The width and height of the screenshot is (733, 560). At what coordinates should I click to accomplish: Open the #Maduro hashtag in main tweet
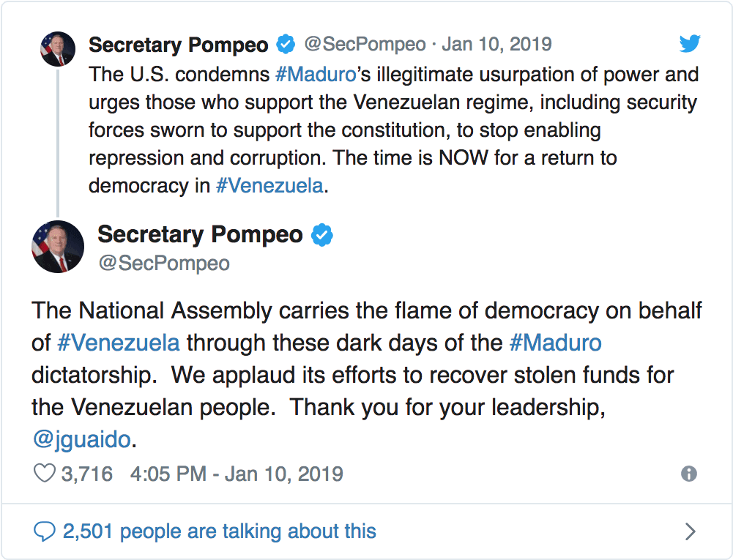click(x=555, y=343)
